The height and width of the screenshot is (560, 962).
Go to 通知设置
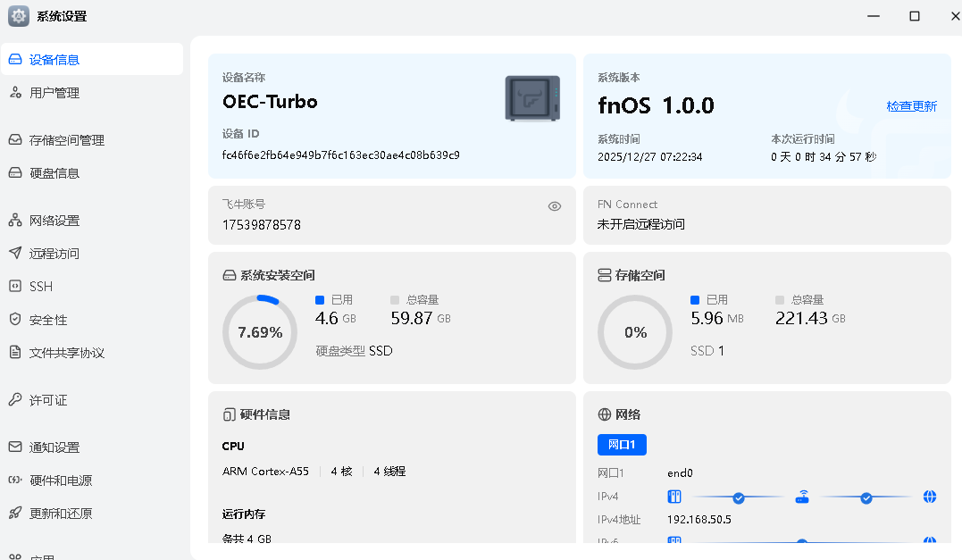click(92, 447)
